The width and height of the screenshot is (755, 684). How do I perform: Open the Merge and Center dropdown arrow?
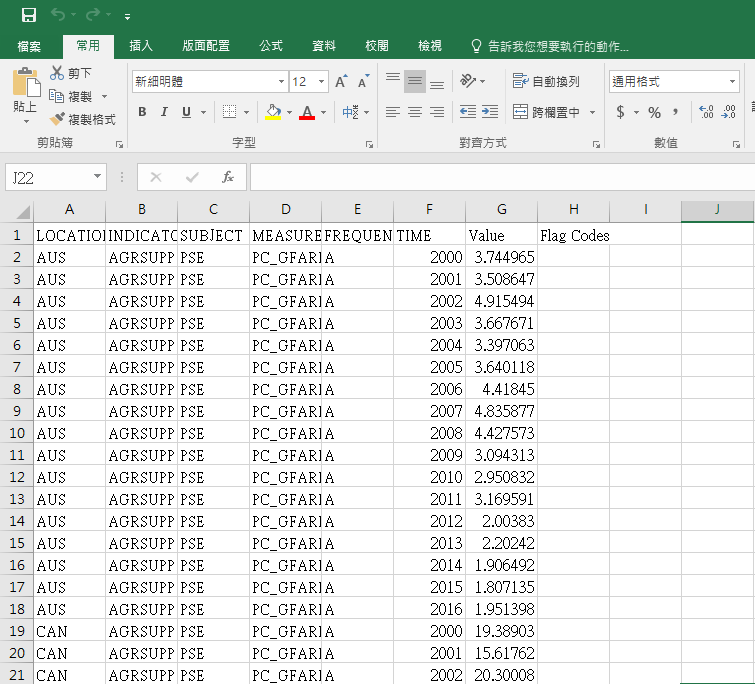point(593,113)
